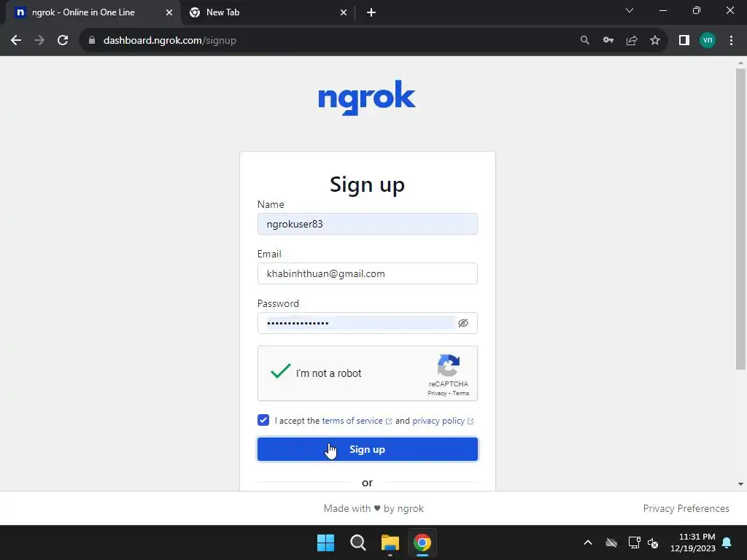The image size is (747, 560).
Task: Show hidden system tray icons
Action: pos(588,542)
